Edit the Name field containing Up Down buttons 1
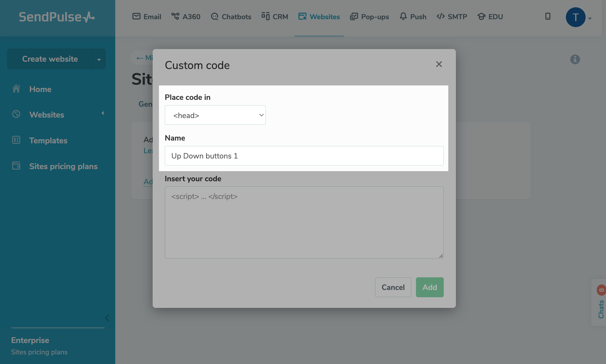The height and width of the screenshot is (364, 606). point(304,156)
